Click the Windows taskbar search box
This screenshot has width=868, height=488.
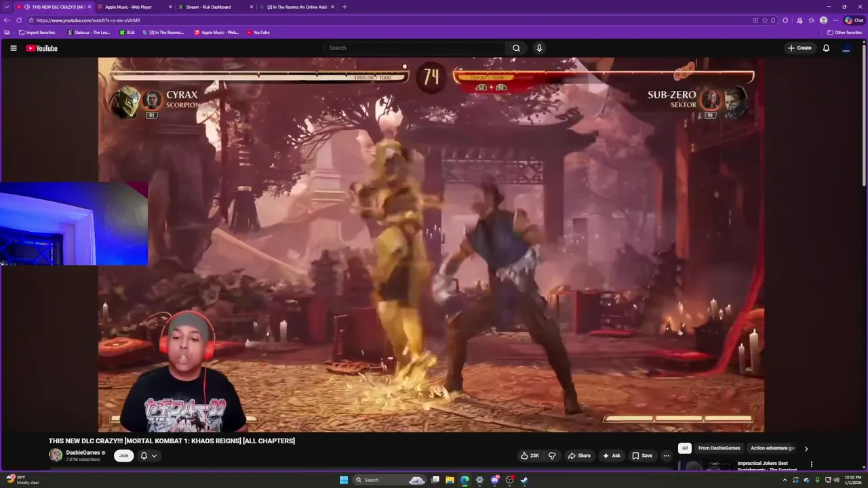[x=389, y=480]
